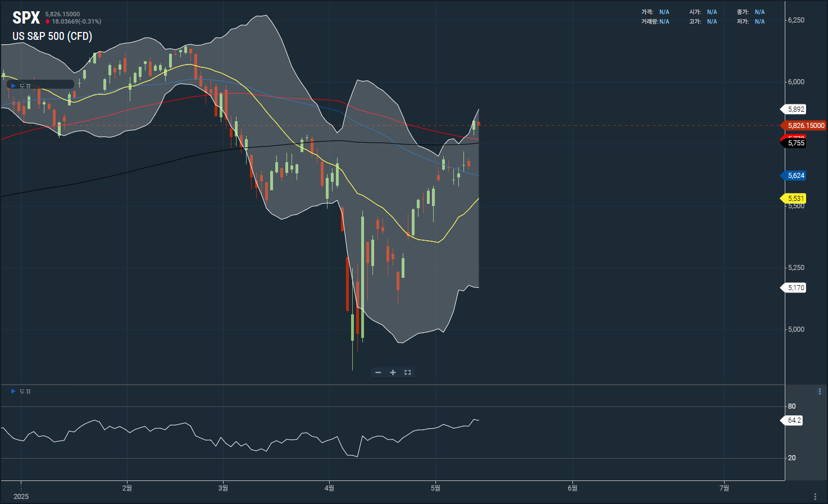Zoom out the chart with minus button
This screenshot has width=828, height=504.
point(378,373)
